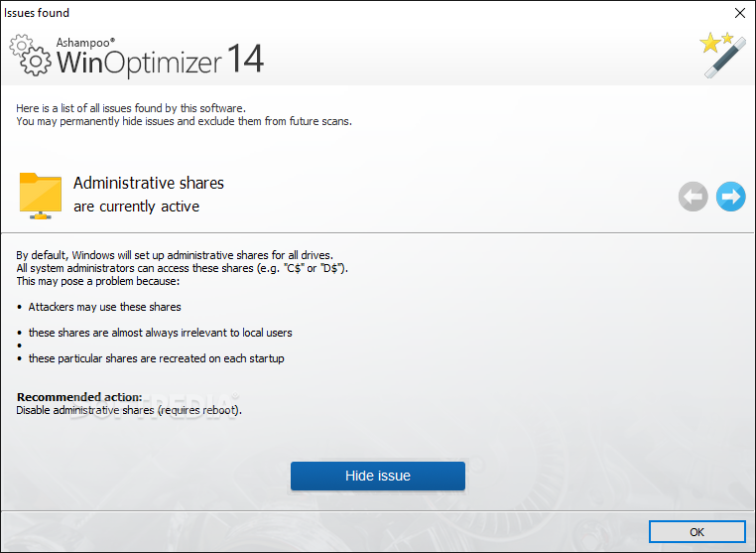
Task: Click "these particular shares are recreated" bullet
Action: (156, 358)
